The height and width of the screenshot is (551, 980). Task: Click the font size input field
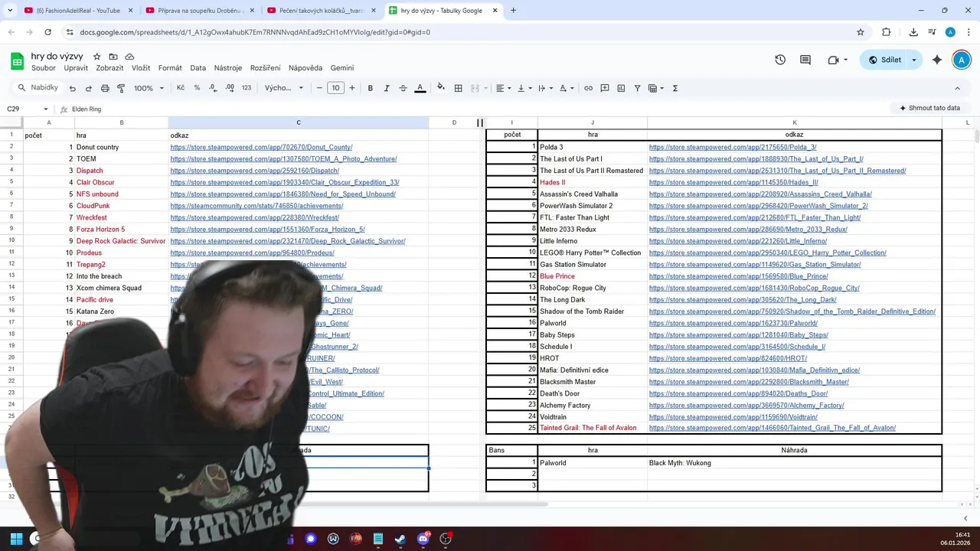click(335, 88)
